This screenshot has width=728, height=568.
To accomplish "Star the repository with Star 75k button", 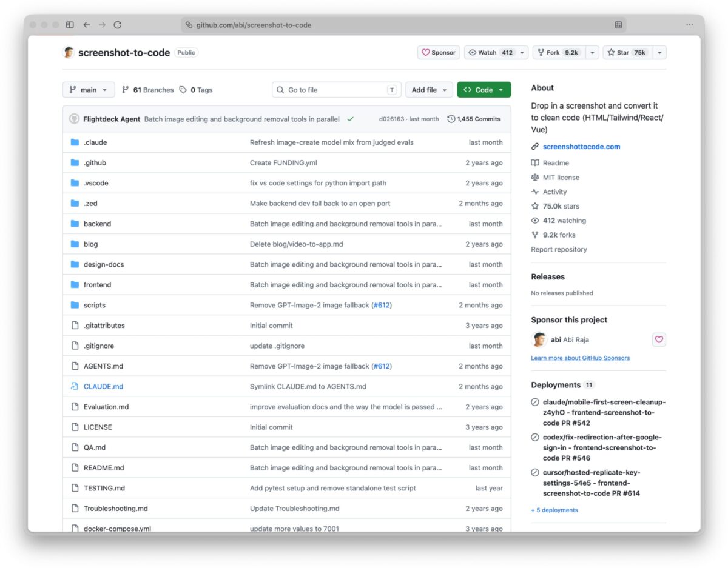I will 627,53.
